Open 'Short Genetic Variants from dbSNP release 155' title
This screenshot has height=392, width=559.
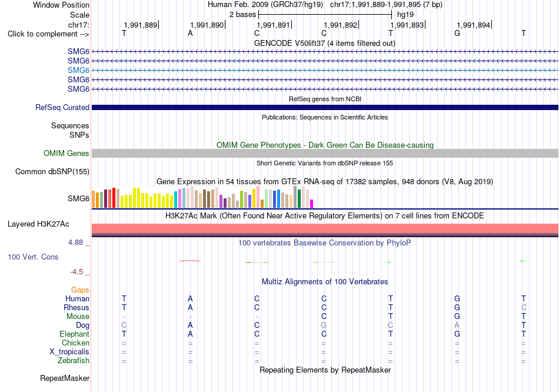tap(325, 163)
